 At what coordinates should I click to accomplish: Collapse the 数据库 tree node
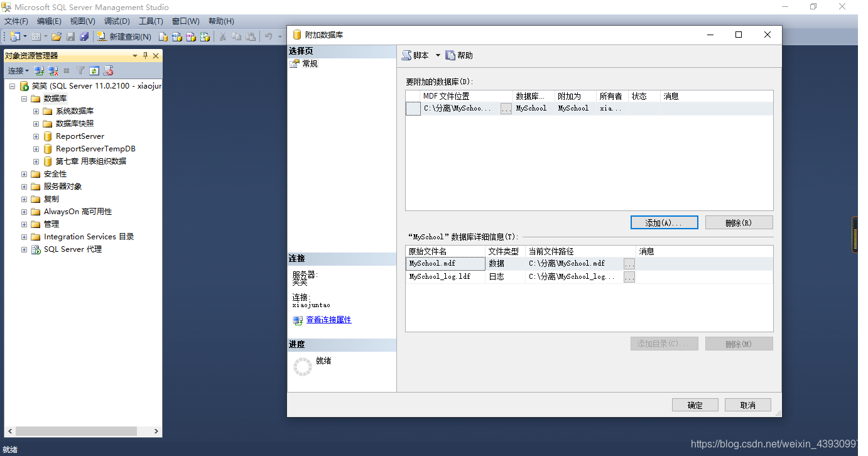coord(24,99)
